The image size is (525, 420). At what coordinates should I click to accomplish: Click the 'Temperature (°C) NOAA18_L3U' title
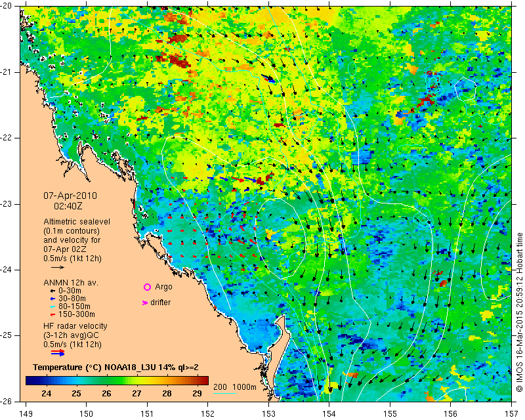94,367
